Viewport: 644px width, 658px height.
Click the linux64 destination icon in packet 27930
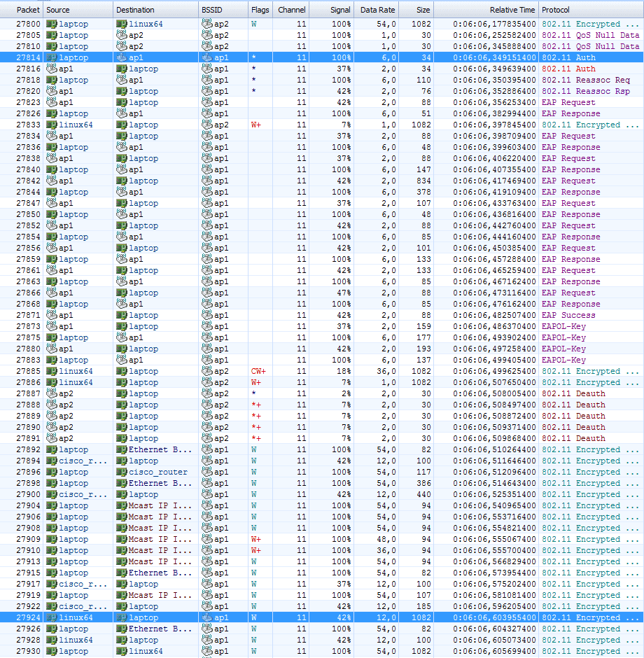pos(122,651)
